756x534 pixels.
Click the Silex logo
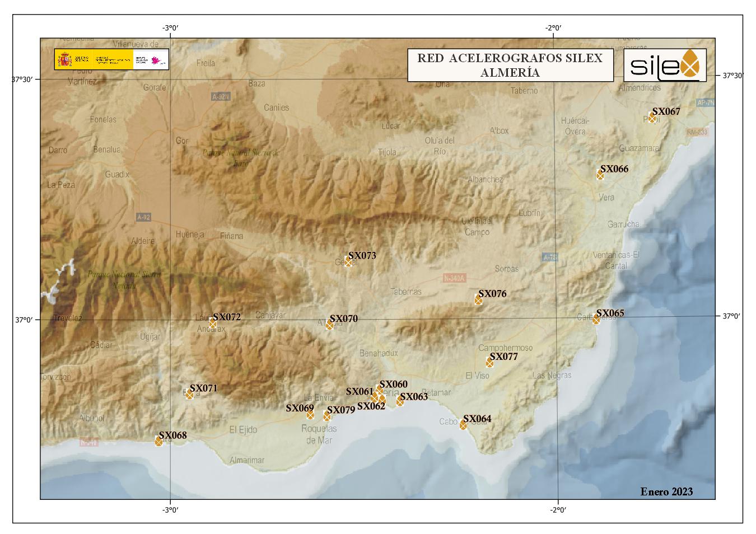pyautogui.click(x=665, y=65)
